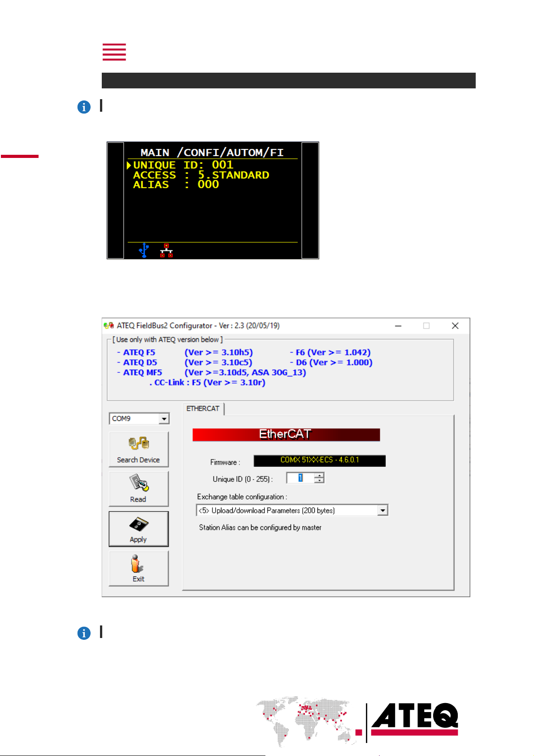This screenshot has width=534, height=756.
Task: Increase the Unique ID with the up arrow
Action: [x=319, y=476]
